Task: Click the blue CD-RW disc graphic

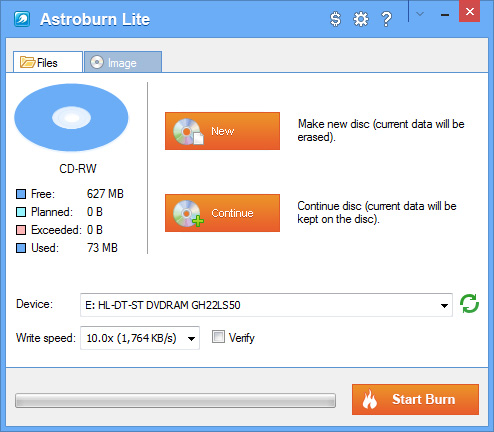Action: point(71,117)
